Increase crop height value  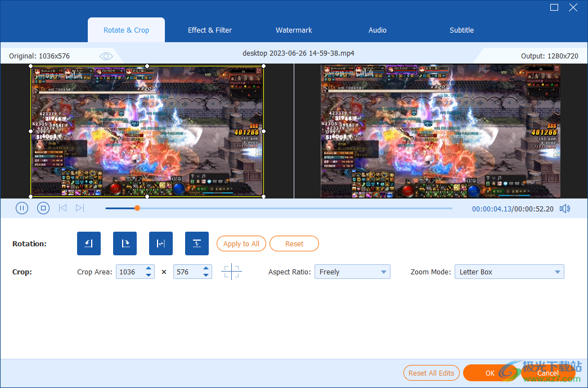[x=206, y=268]
